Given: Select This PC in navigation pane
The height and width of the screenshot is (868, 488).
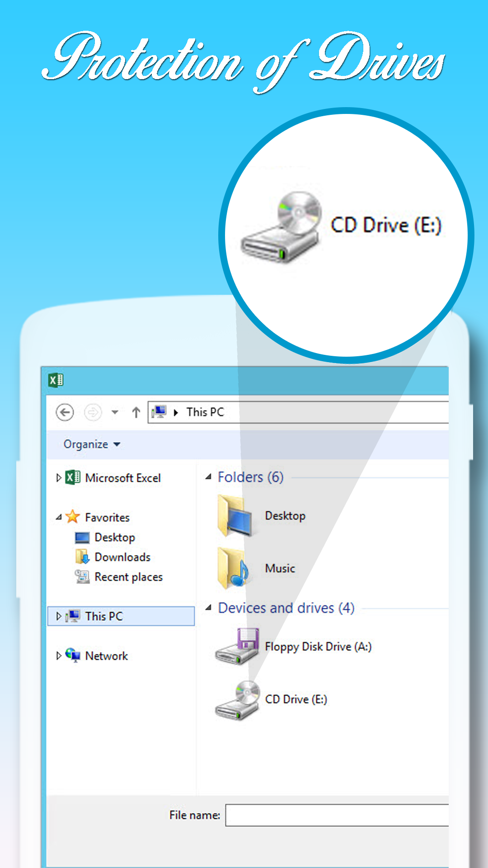Looking at the screenshot, I should (x=104, y=616).
